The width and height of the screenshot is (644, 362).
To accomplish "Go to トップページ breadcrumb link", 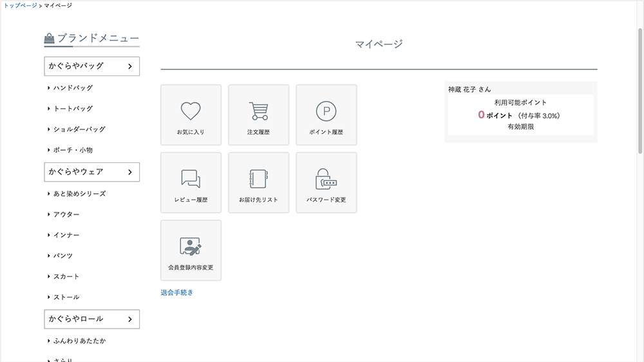I will pos(20,5).
